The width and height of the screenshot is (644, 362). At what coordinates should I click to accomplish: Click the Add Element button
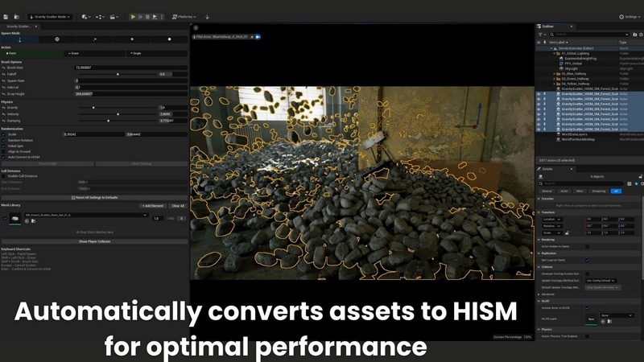[152, 206]
